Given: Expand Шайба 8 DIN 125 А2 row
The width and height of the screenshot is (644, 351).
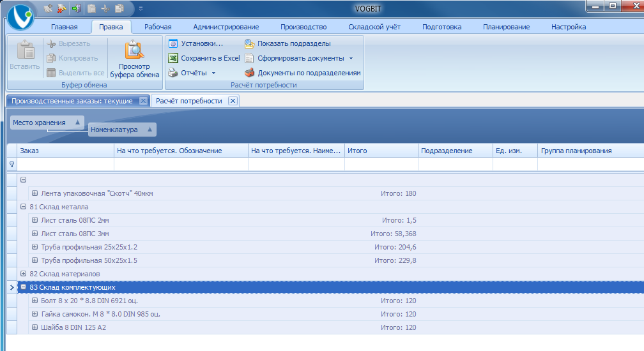Looking at the screenshot, I should coord(35,327).
